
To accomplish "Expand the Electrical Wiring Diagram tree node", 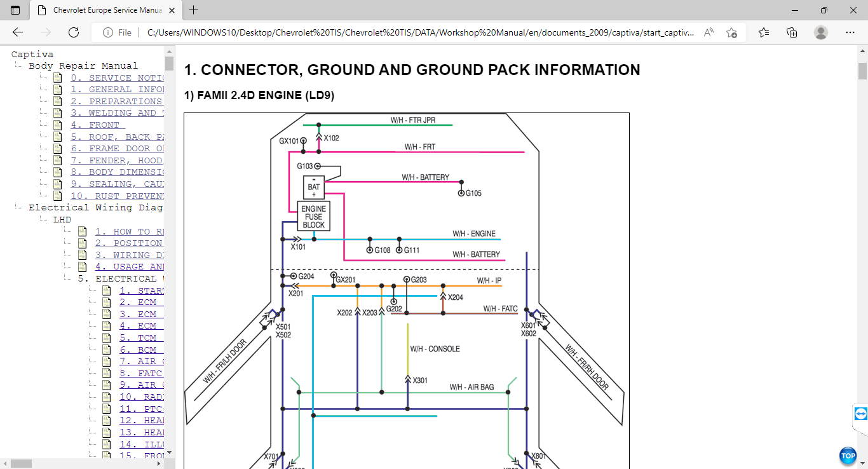I will pyautogui.click(x=95, y=208).
